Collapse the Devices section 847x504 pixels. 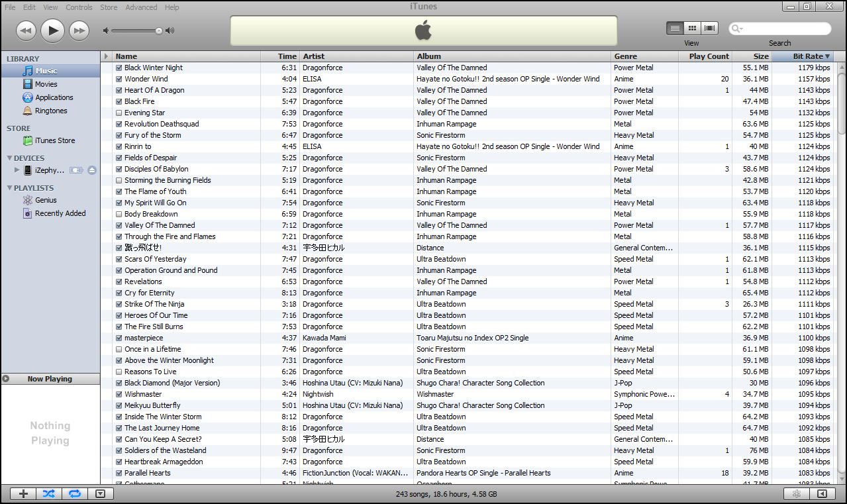(9, 158)
